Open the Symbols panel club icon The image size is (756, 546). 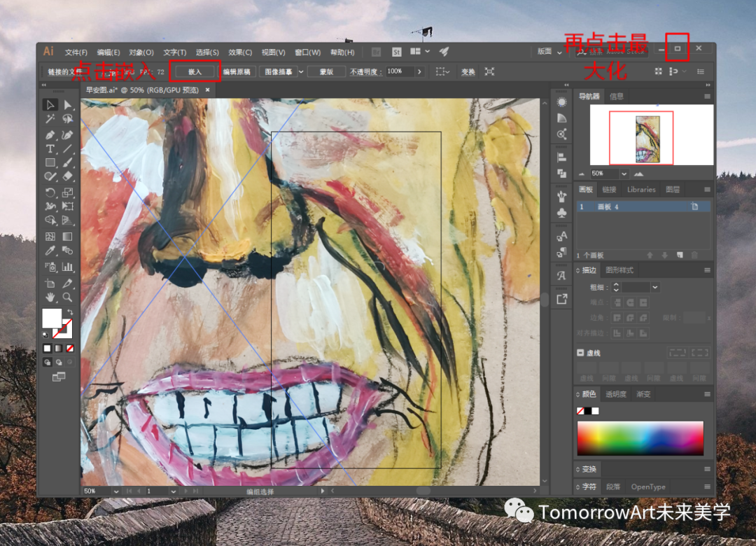pos(561,213)
